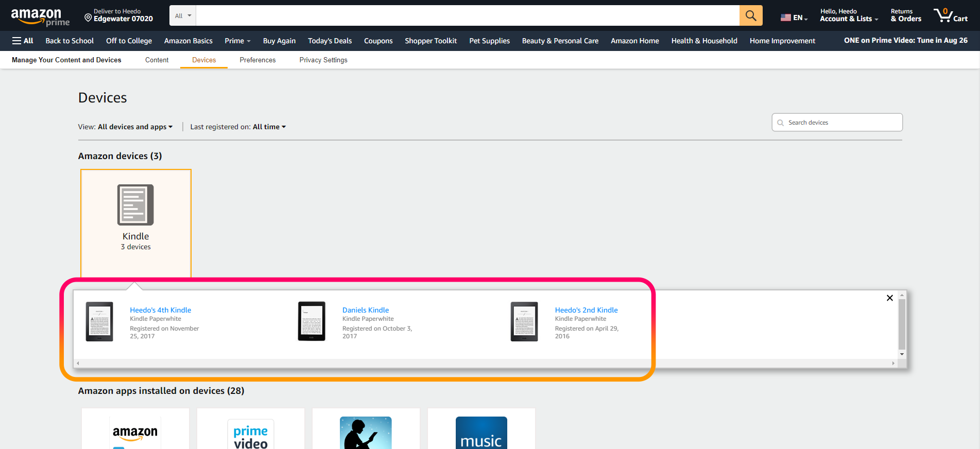Click the device panel vertical scrollbar thumb
The image size is (980, 449).
902,324
